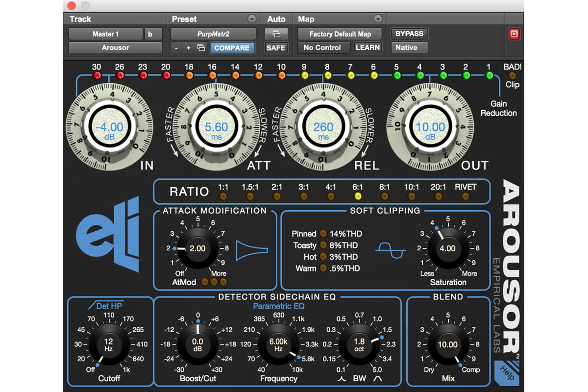The height and width of the screenshot is (392, 588).
Task: Toggle the Pinned 14%THD indicator
Action: 323,234
